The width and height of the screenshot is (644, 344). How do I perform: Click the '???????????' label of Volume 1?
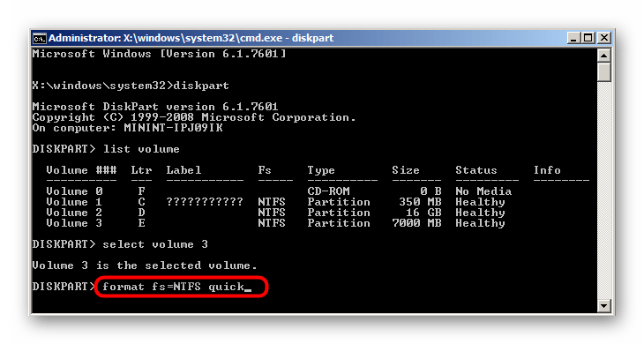pos(205,202)
